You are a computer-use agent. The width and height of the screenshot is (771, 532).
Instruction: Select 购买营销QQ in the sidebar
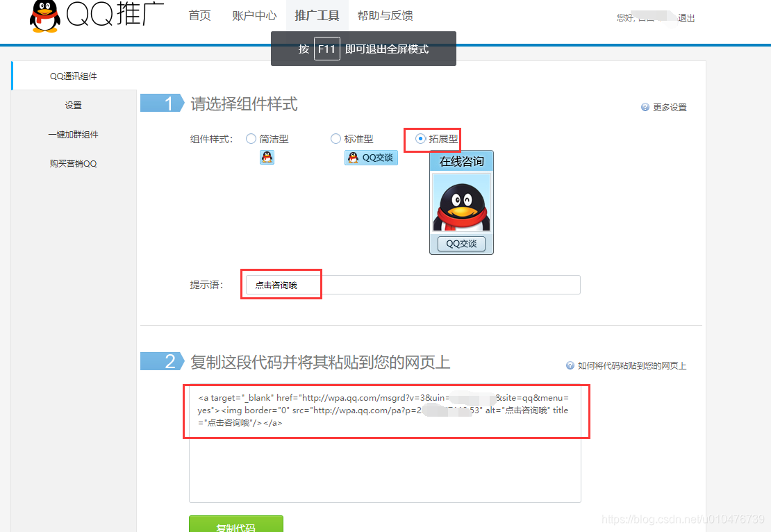pyautogui.click(x=74, y=164)
